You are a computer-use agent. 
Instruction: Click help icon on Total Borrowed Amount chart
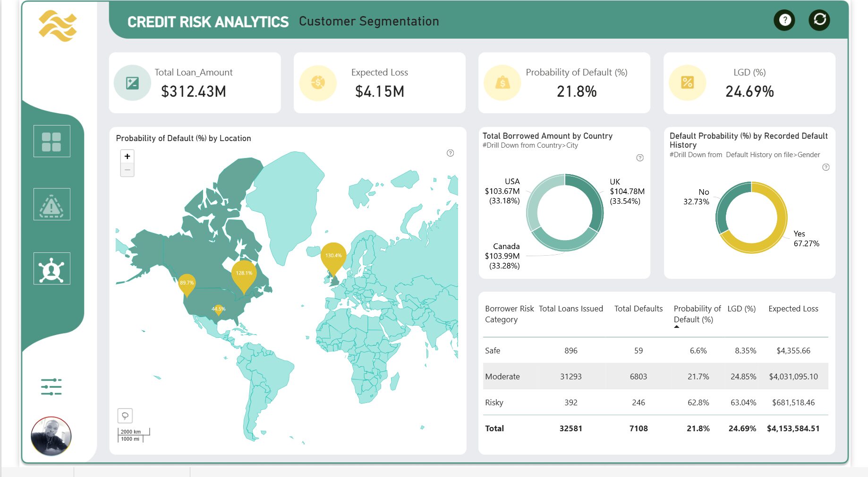[639, 158]
